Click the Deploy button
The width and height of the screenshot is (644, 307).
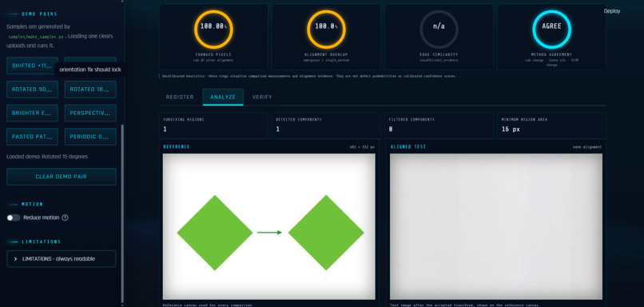click(612, 11)
